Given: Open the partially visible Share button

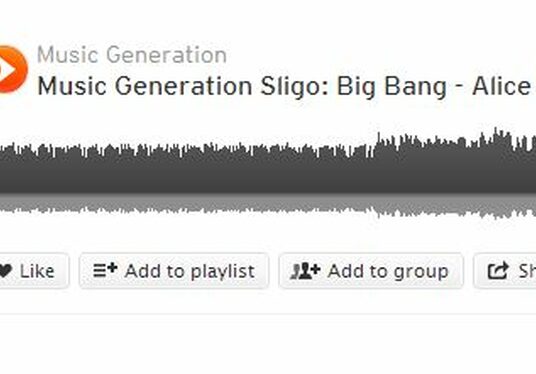Looking at the screenshot, I should 505,271.
